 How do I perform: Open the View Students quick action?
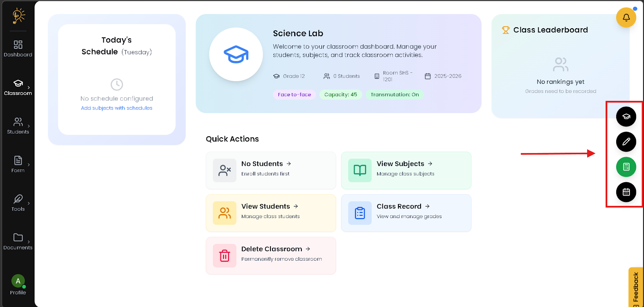270,213
